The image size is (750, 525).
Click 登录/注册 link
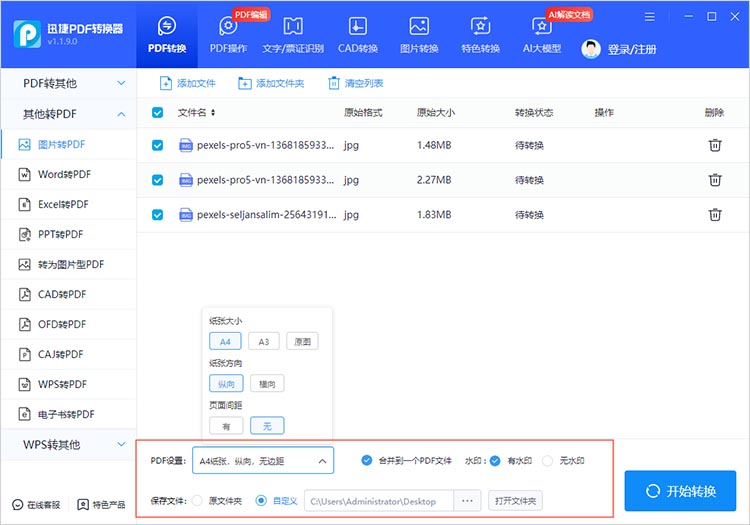click(631, 49)
